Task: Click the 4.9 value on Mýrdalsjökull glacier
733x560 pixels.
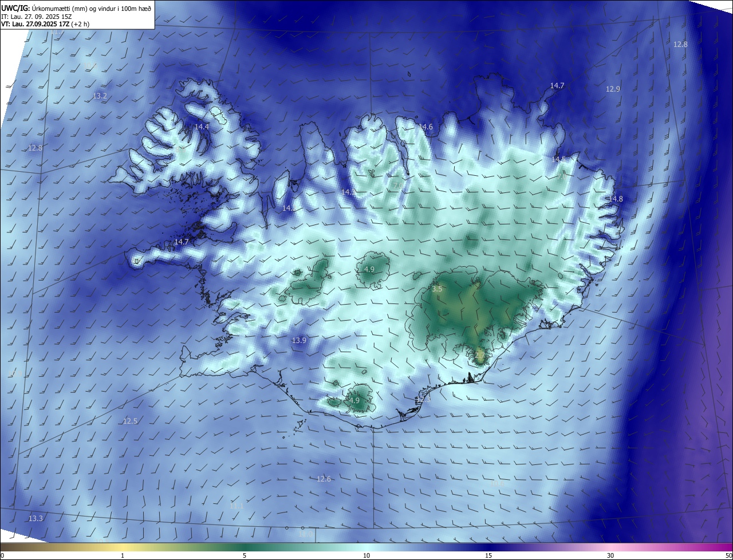Action: tap(354, 400)
